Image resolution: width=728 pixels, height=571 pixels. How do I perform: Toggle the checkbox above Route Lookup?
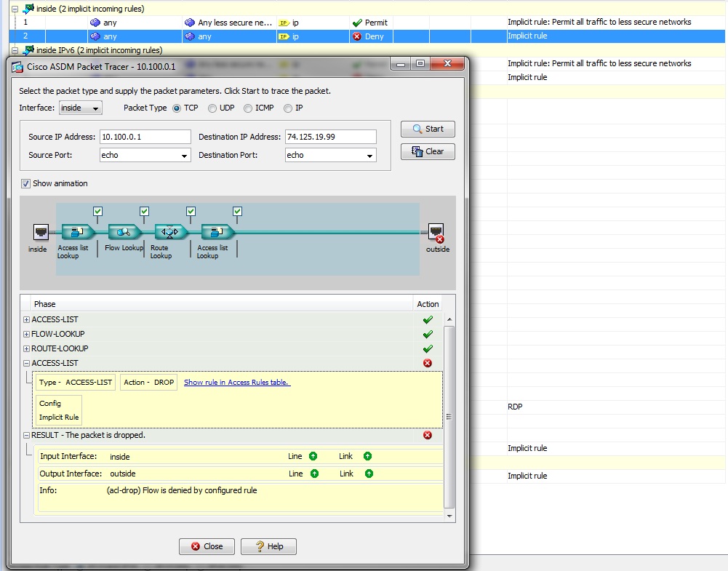[x=191, y=211]
